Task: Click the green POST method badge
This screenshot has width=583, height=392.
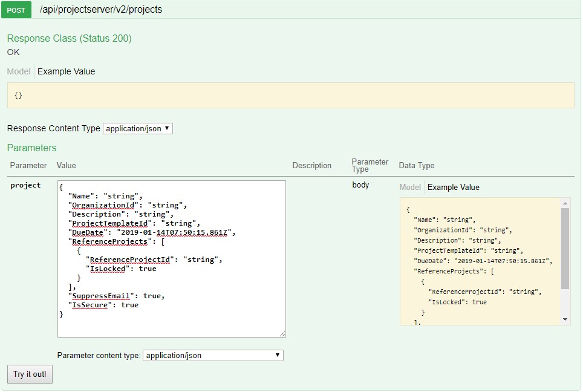Action: coord(16,10)
